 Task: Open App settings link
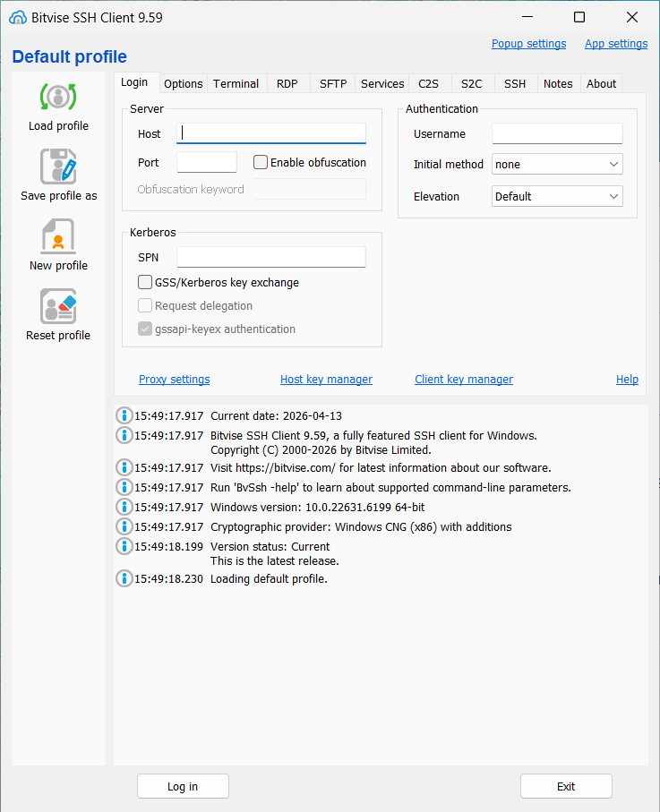tap(616, 44)
